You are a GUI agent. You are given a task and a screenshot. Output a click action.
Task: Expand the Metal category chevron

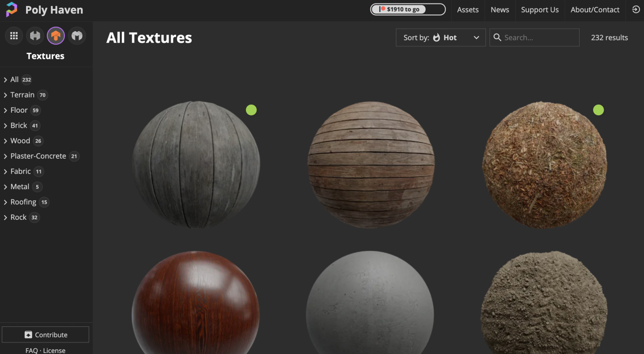[5, 187]
